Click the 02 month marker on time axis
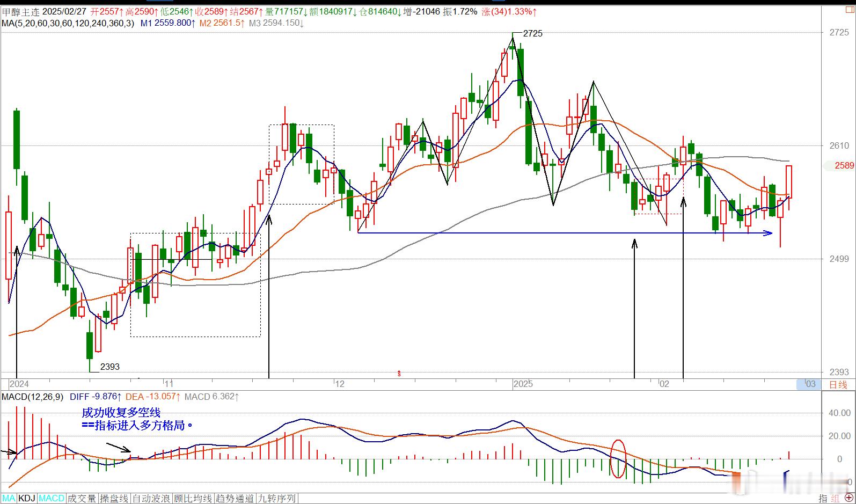The image size is (856, 504). pyautogui.click(x=664, y=384)
